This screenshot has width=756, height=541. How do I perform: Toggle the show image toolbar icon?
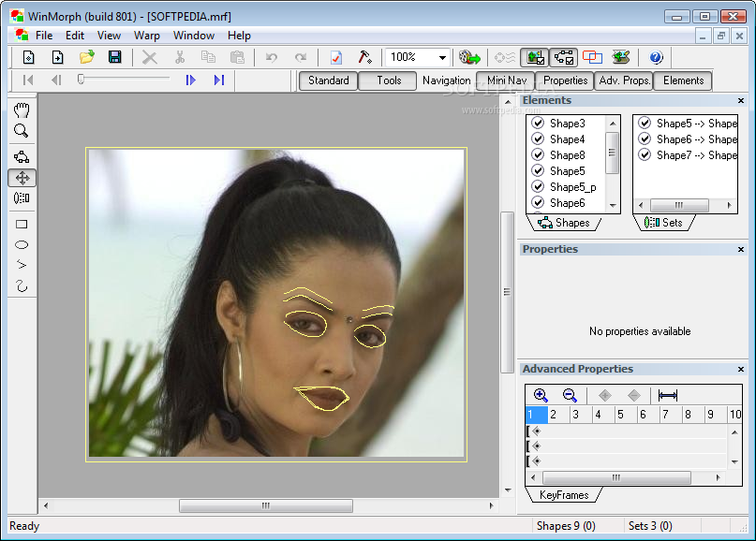click(535, 58)
